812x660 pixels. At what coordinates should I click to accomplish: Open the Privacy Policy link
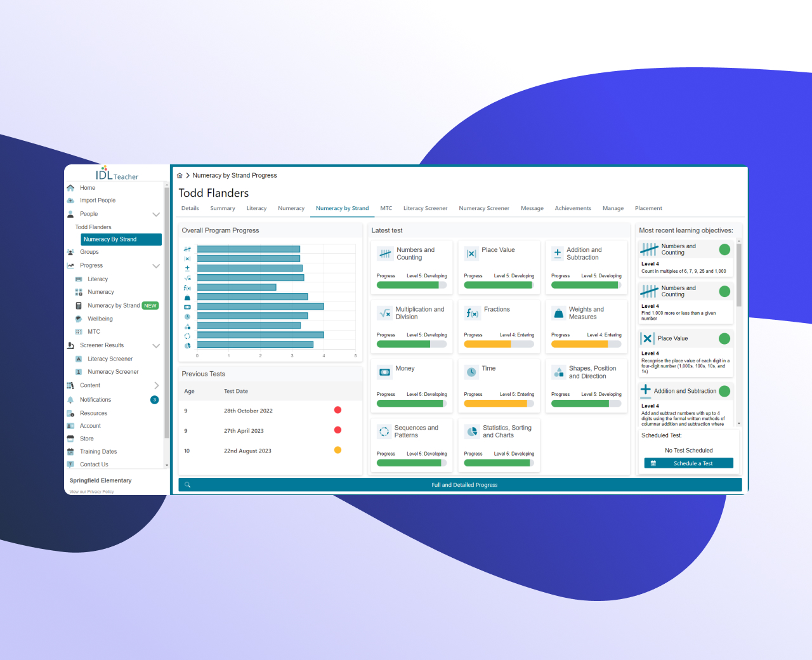(92, 492)
